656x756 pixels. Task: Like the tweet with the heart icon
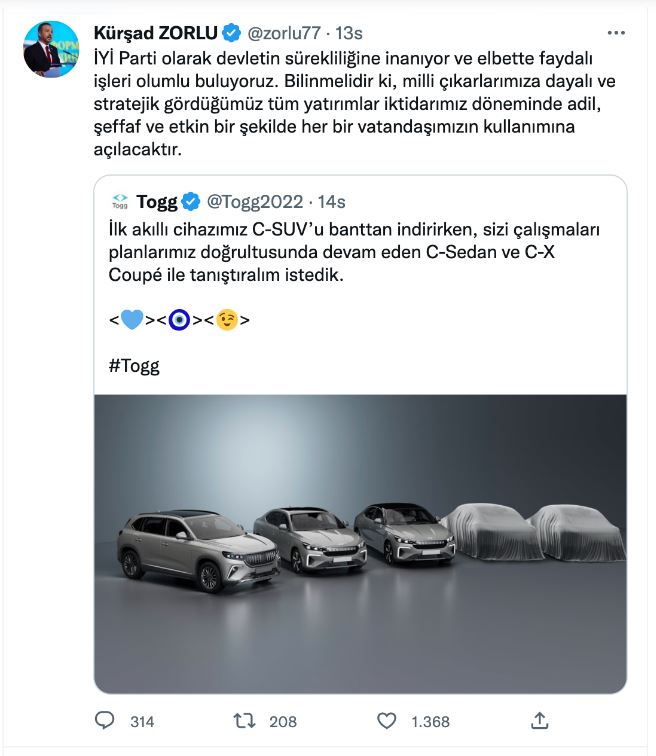[388, 720]
